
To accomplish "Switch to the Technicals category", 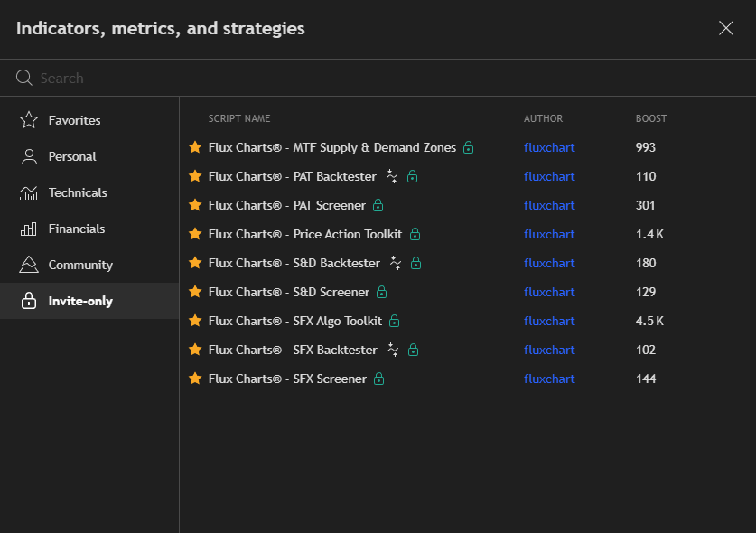I will 89,192.
